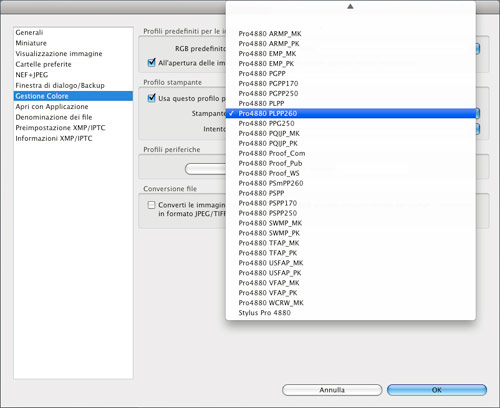The image size is (500, 408).
Task: Enable 'Converti le immagini' checkbox
Action: (152, 205)
